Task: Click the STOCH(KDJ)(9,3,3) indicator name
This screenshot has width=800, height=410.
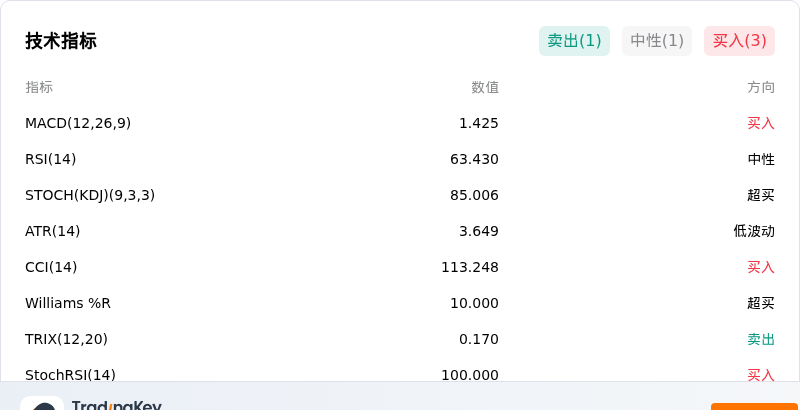Action: coord(90,195)
